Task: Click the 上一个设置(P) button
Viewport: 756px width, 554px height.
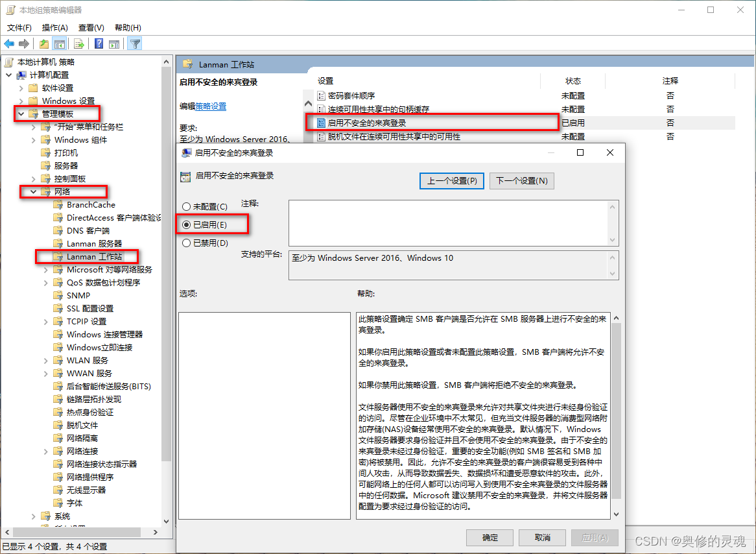Action: point(452,181)
